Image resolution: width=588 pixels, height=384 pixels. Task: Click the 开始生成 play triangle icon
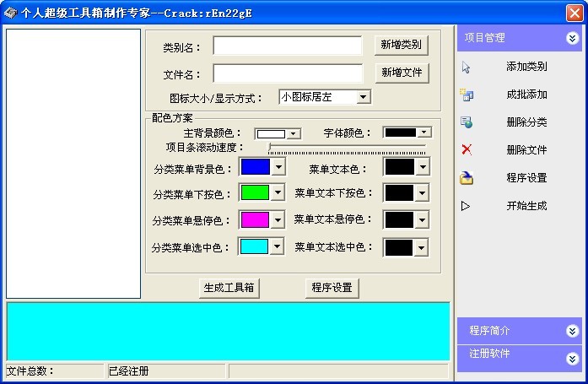click(x=466, y=206)
